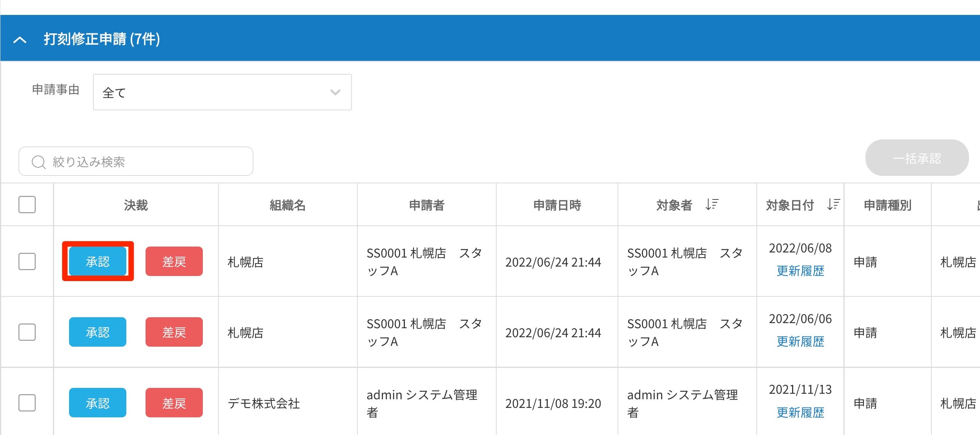980x435 pixels.
Task: Approve the 2022/06/08 request with 承認
Action: coord(98,261)
